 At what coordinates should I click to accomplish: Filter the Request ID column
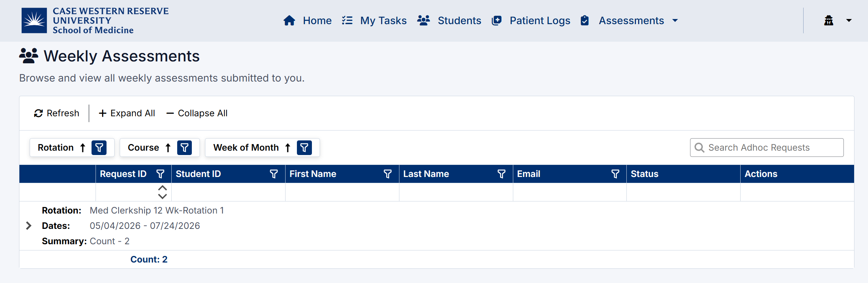pos(160,174)
